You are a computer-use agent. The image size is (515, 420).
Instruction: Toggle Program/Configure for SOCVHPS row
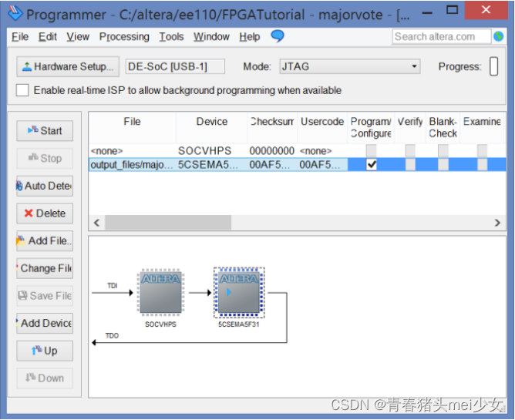coord(372,151)
